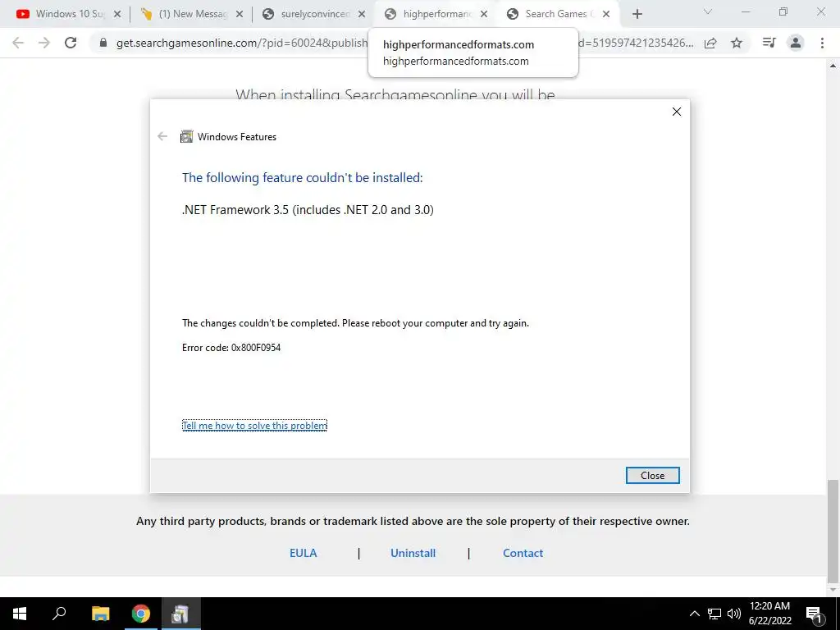Close the (1) New Messag tab
This screenshot has height=630, width=840.
[x=240, y=14]
